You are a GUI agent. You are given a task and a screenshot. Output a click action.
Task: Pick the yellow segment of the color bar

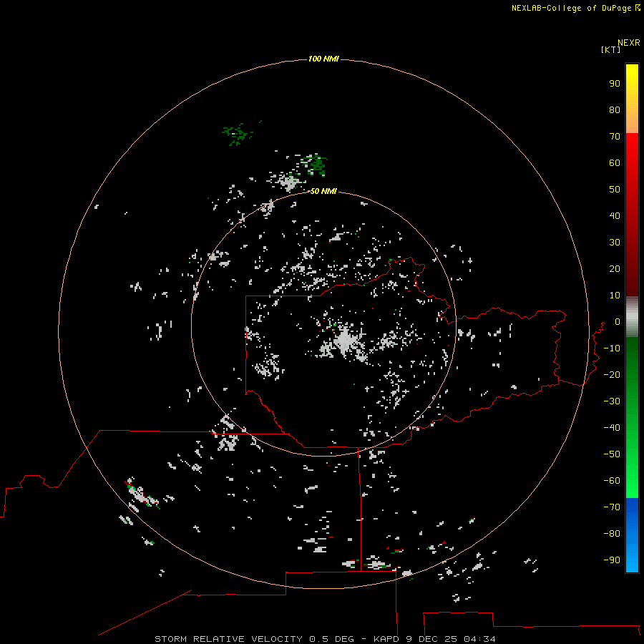tap(632, 99)
